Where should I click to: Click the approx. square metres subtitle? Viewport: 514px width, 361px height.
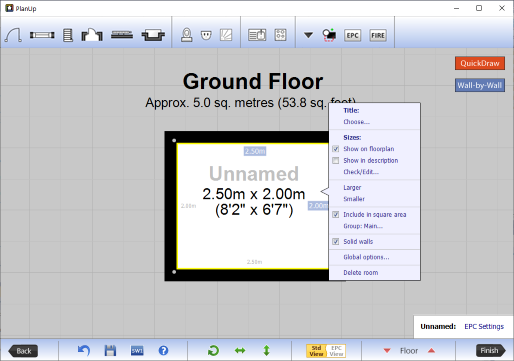(251, 103)
